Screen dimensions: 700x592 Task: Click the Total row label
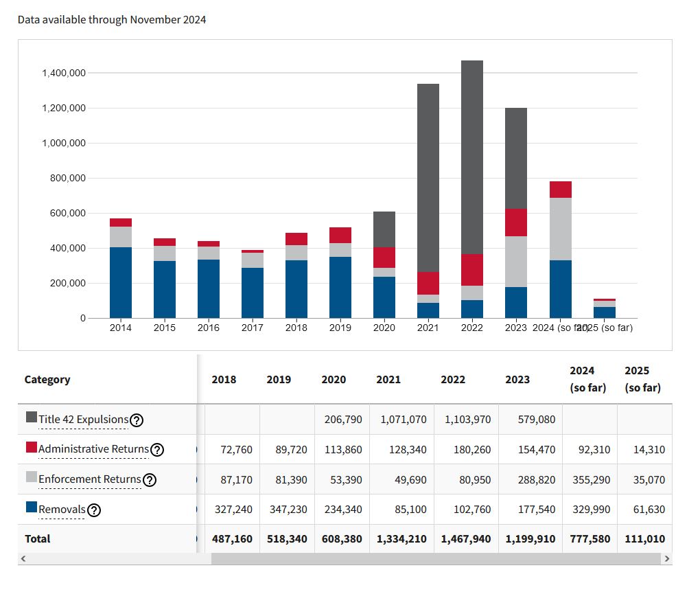38,539
